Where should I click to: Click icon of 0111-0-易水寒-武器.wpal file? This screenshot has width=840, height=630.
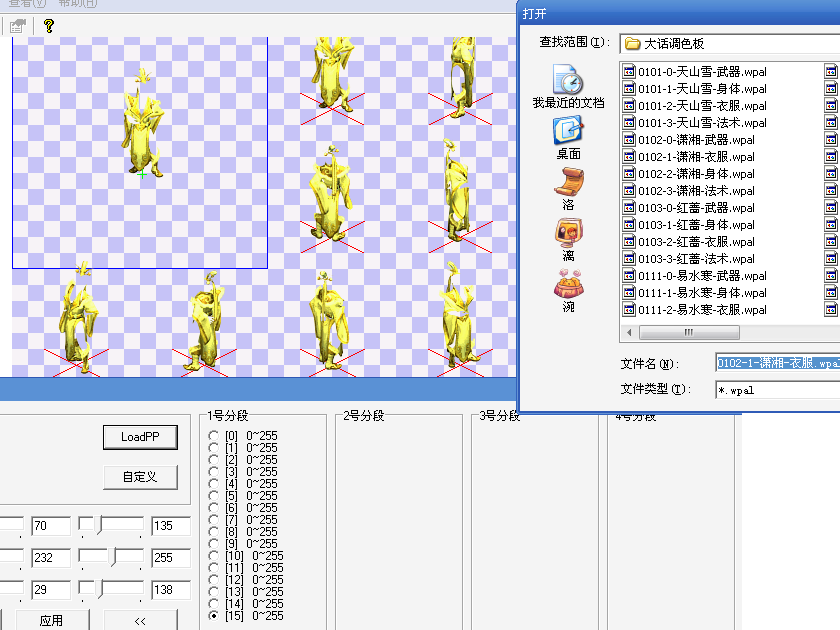[629, 276]
